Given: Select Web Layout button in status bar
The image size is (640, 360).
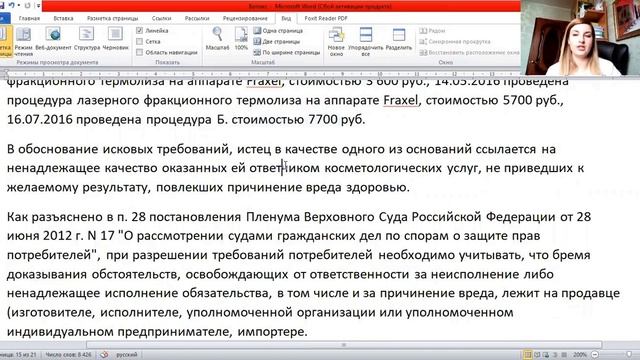Looking at the screenshot, I should (x=546, y=355).
